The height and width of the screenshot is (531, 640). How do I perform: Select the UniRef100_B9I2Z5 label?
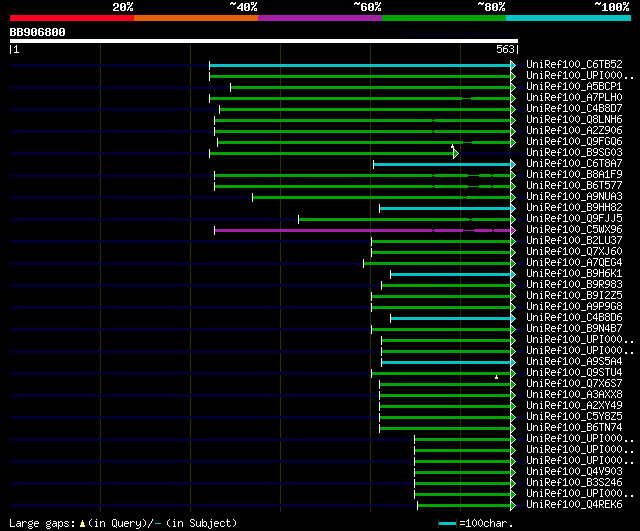(574, 296)
